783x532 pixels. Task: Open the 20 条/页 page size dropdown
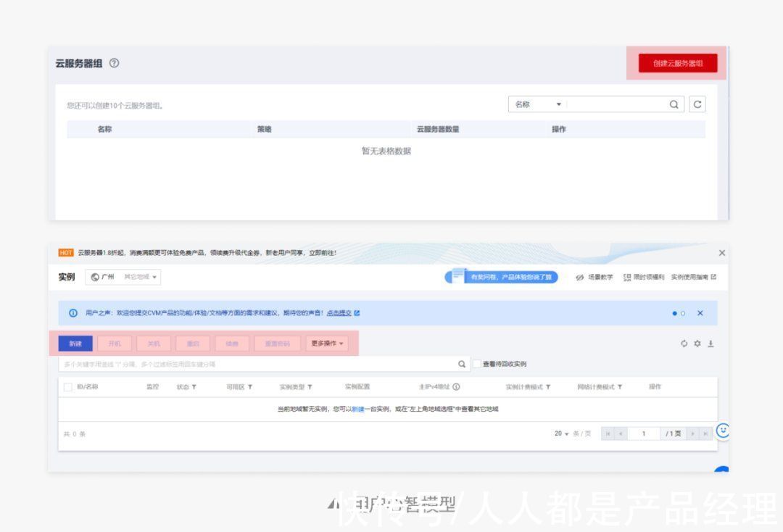(562, 433)
